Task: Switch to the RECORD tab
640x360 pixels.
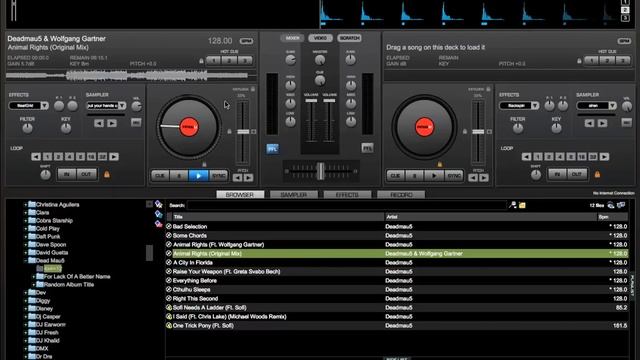Action: (401, 195)
